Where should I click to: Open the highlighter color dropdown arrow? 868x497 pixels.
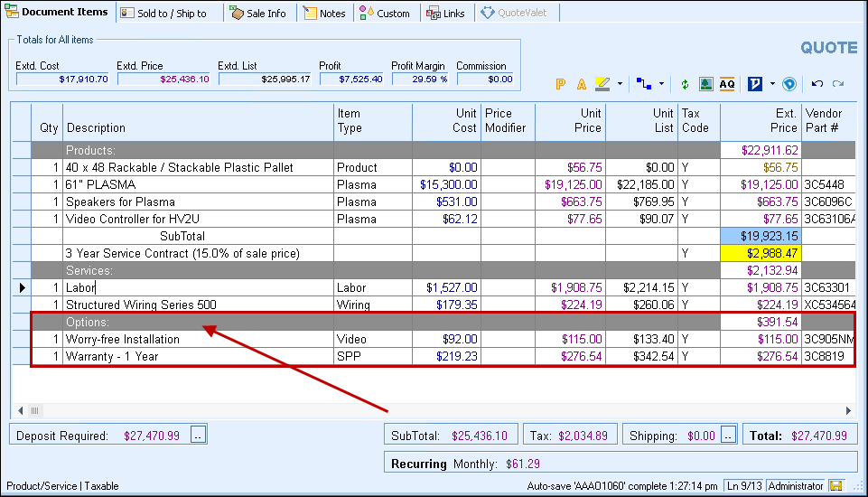coord(620,84)
